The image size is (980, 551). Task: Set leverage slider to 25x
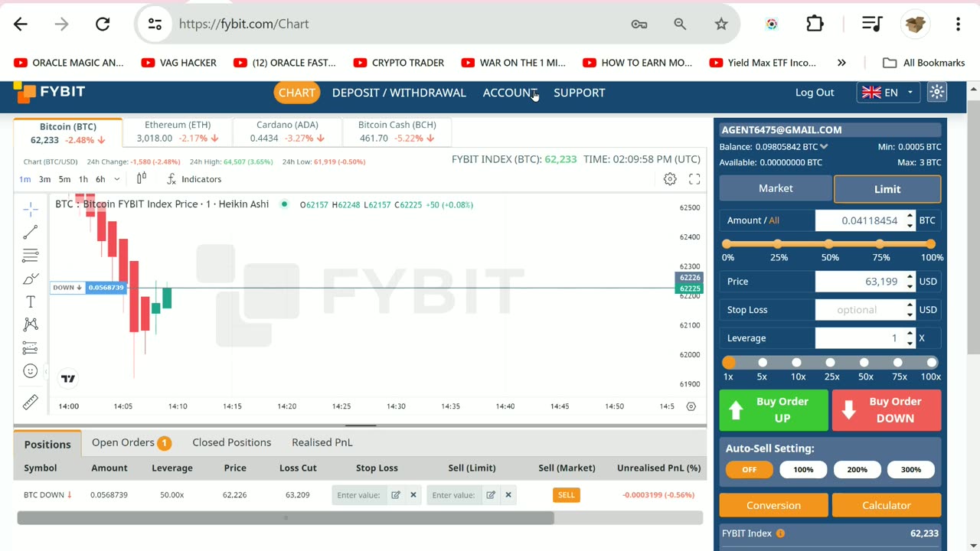pyautogui.click(x=831, y=363)
